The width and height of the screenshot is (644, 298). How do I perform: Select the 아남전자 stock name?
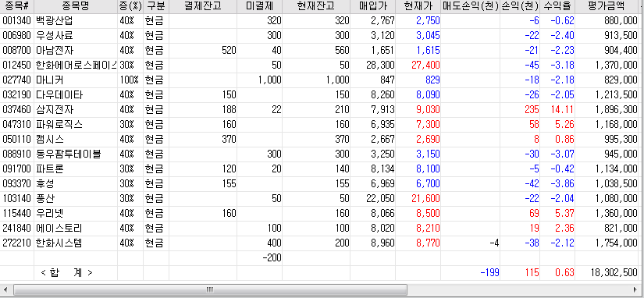[x=55, y=51]
